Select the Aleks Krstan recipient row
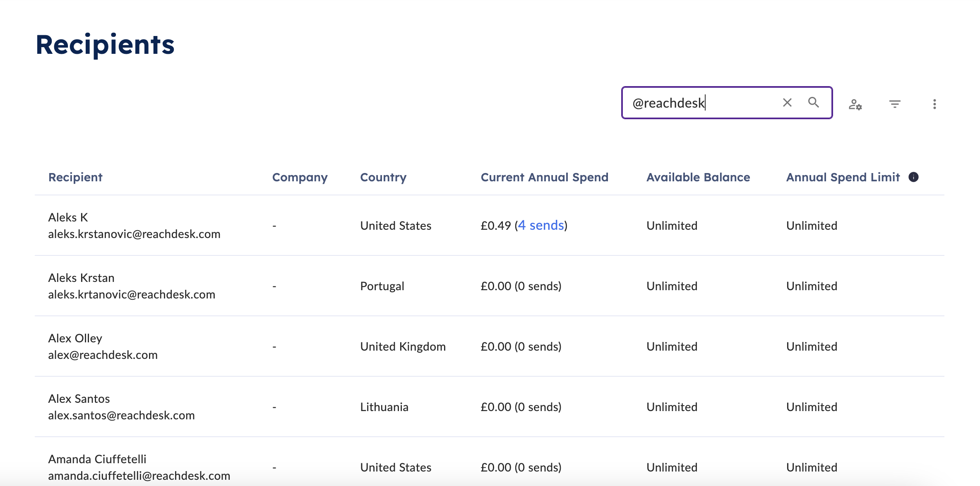Viewport: 980px width, 486px height. (x=490, y=286)
